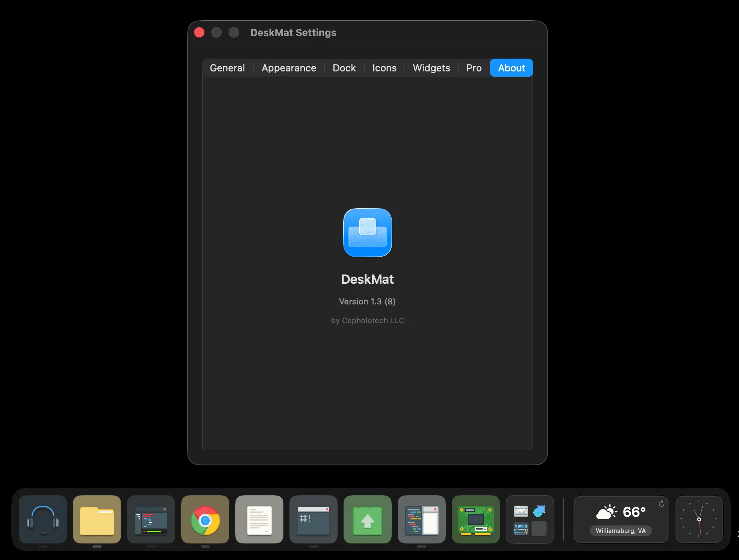Open the shebang terminal dock icon
739x560 pixels.
pyautogui.click(x=313, y=519)
